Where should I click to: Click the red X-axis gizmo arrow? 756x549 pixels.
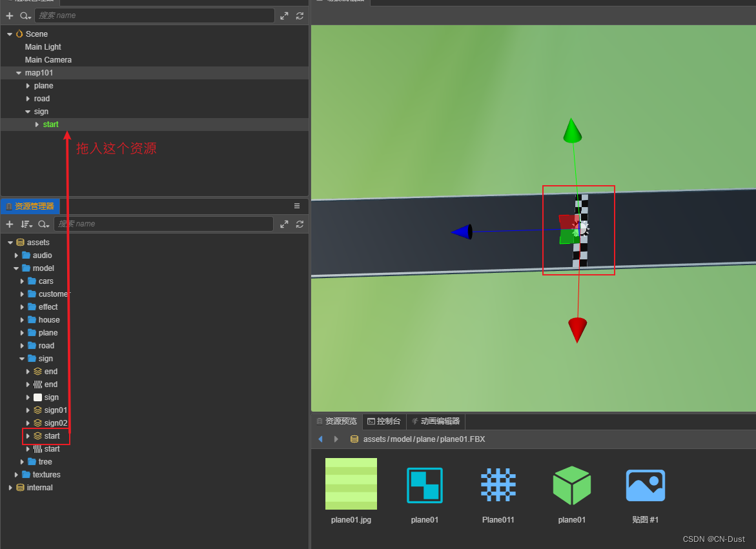(577, 330)
